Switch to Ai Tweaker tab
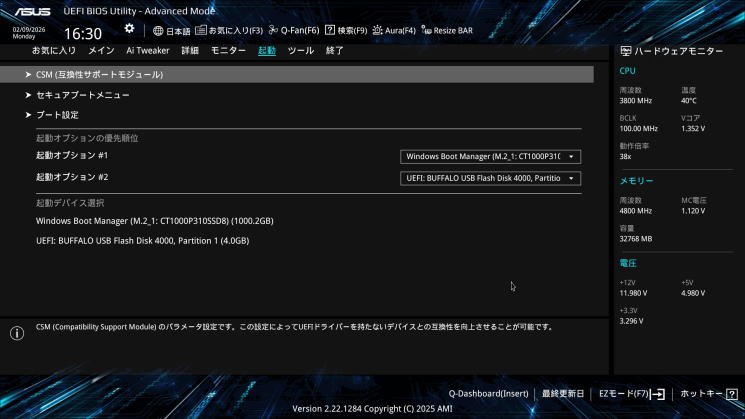This screenshot has height=419, width=745. [x=147, y=50]
